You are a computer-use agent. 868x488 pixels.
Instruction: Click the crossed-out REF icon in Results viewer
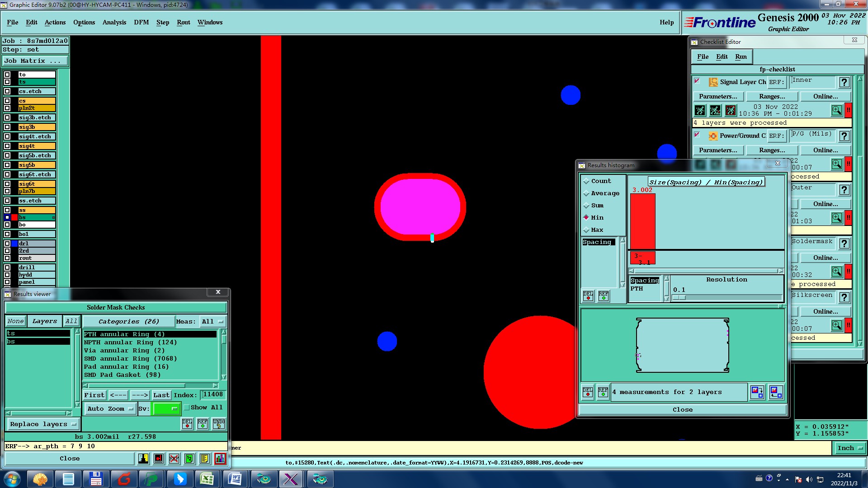coord(174,459)
